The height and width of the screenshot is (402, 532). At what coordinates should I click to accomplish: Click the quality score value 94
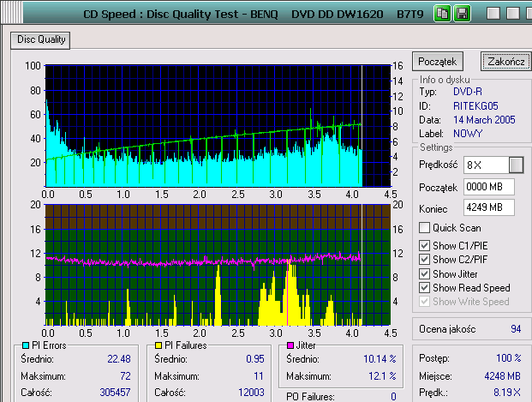[x=516, y=329]
